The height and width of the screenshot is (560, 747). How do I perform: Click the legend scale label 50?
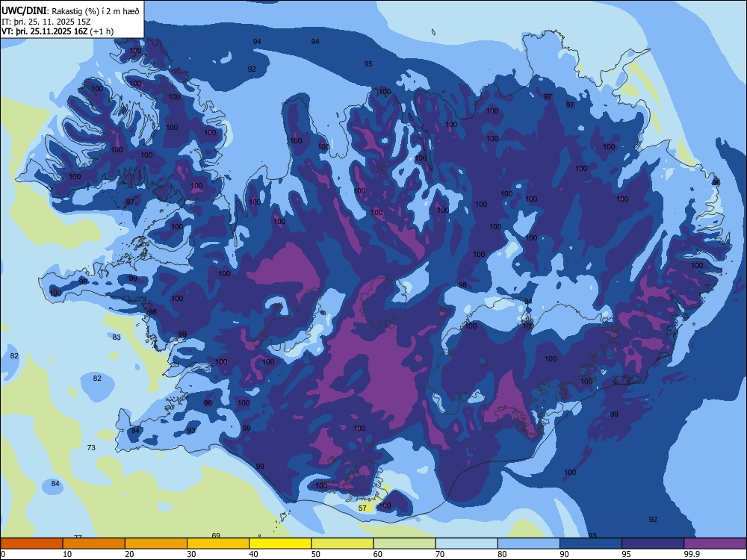point(315,554)
